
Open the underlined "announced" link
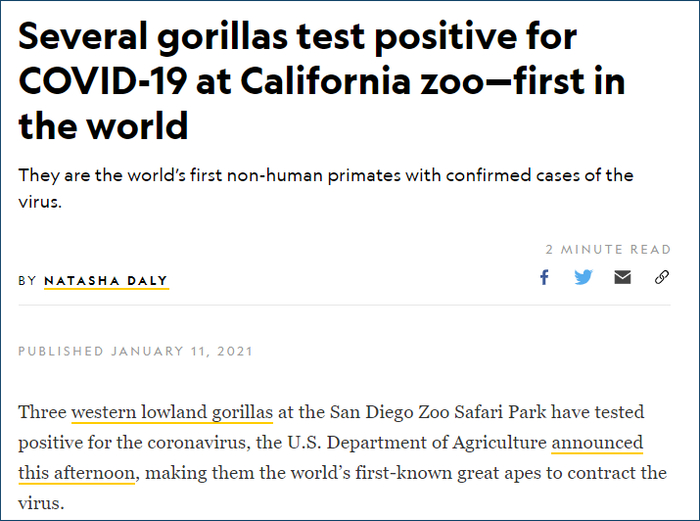pos(597,442)
